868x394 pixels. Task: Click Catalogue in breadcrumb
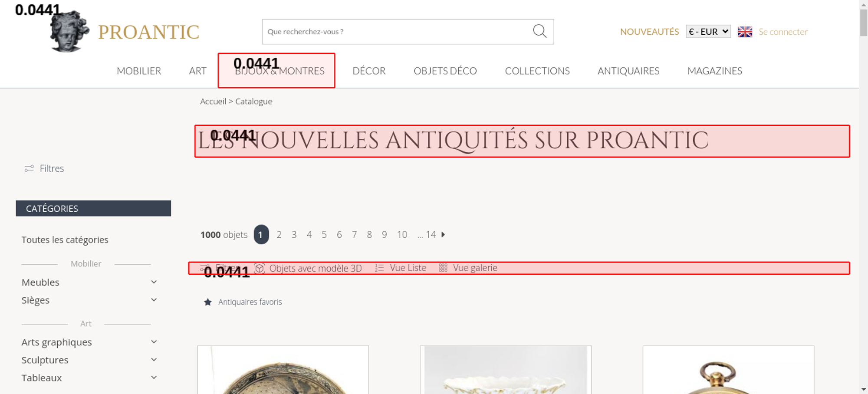click(x=254, y=101)
